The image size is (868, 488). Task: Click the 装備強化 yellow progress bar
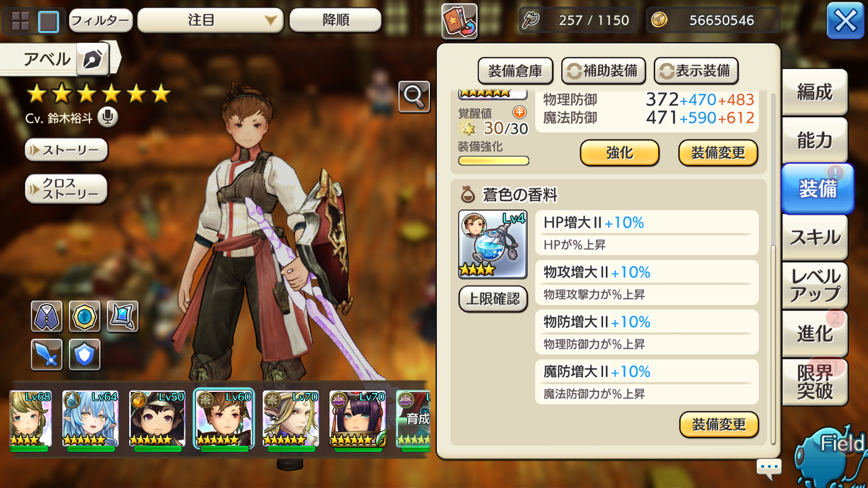point(494,161)
